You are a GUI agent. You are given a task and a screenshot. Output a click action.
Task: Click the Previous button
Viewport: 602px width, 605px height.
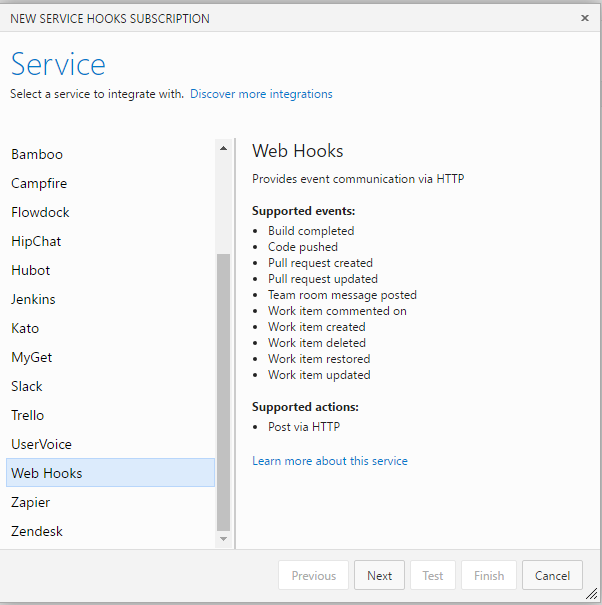tap(313, 575)
